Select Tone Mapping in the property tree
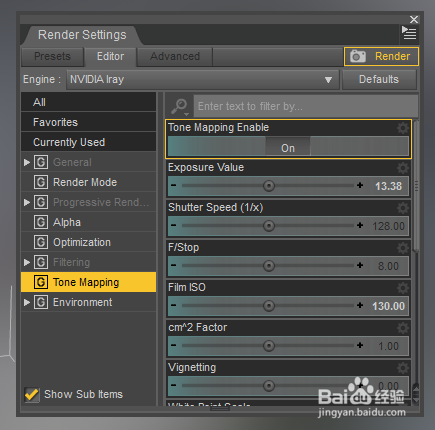Viewport: 435px width, 430px height. [88, 282]
